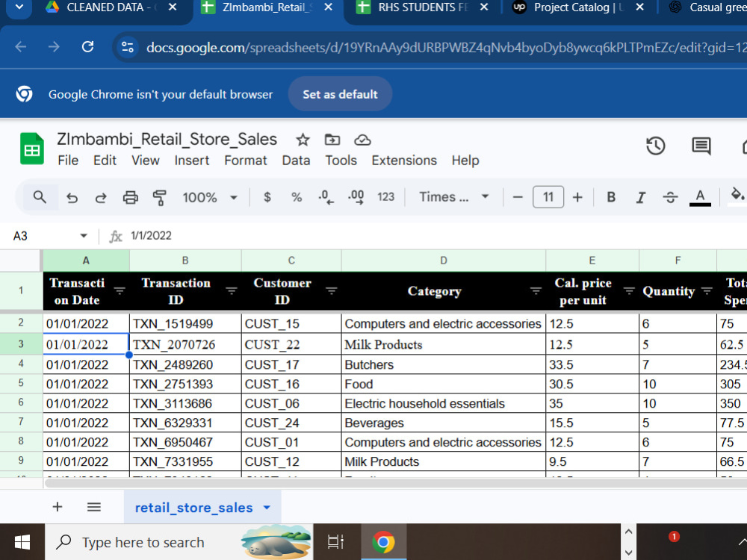The image size is (747, 560).
Task: Click Set as default button
Action: (x=340, y=94)
